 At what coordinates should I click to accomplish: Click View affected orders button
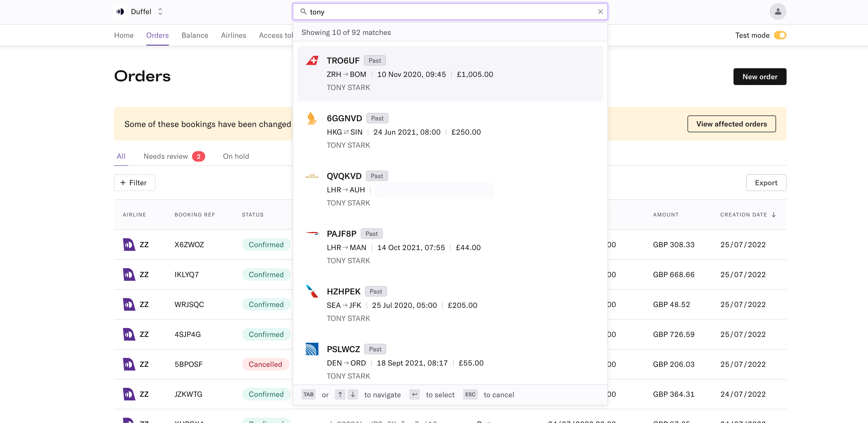[731, 124]
